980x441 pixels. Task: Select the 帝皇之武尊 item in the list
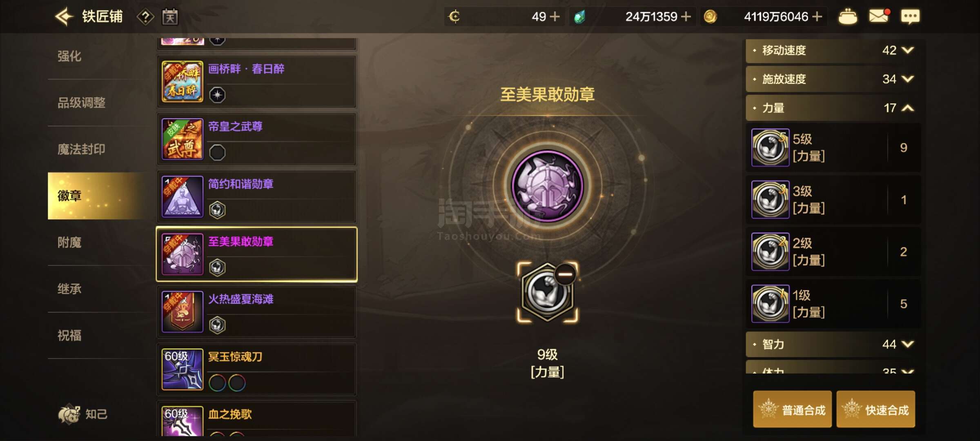point(257,139)
